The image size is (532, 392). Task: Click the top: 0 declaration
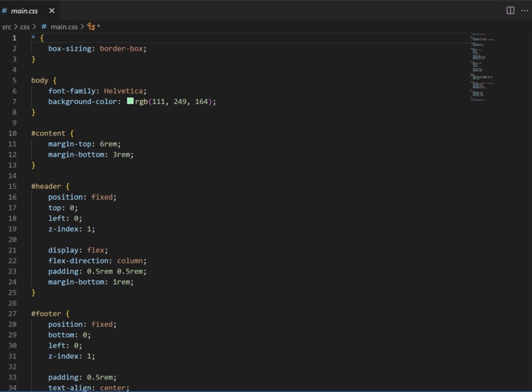(x=63, y=208)
